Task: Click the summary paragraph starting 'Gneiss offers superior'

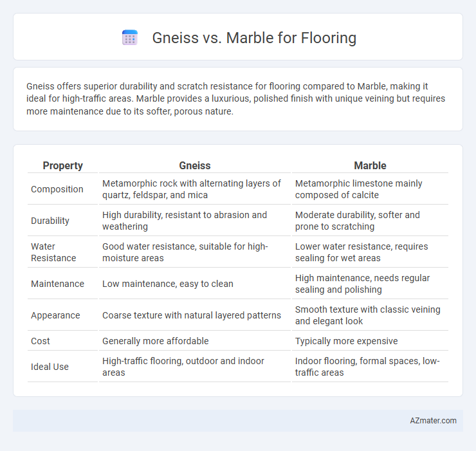Action: point(236,98)
